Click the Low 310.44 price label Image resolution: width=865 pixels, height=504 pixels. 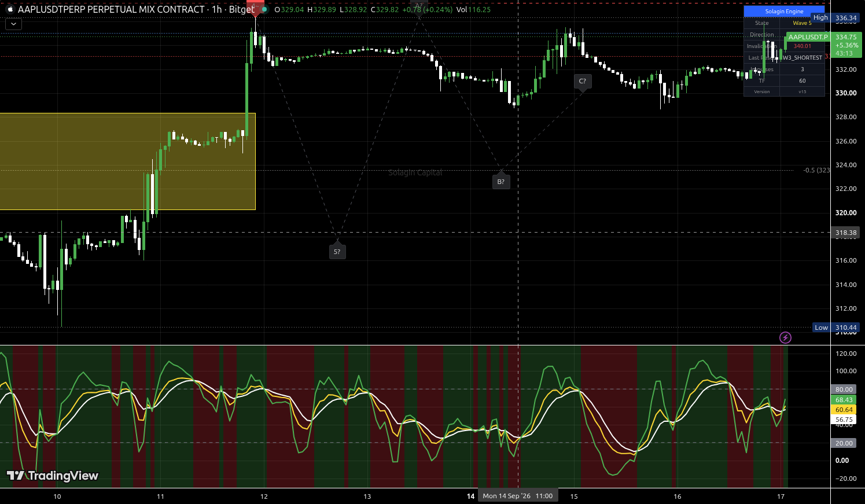click(836, 328)
